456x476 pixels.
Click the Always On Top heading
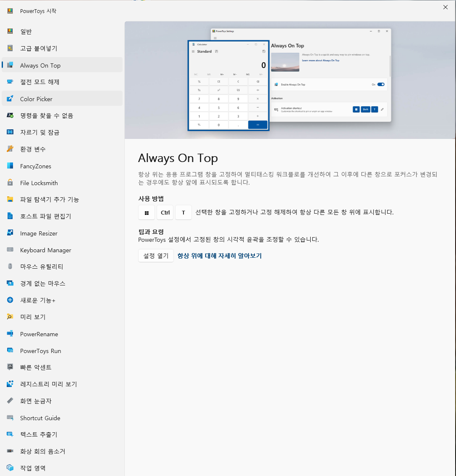click(x=178, y=158)
